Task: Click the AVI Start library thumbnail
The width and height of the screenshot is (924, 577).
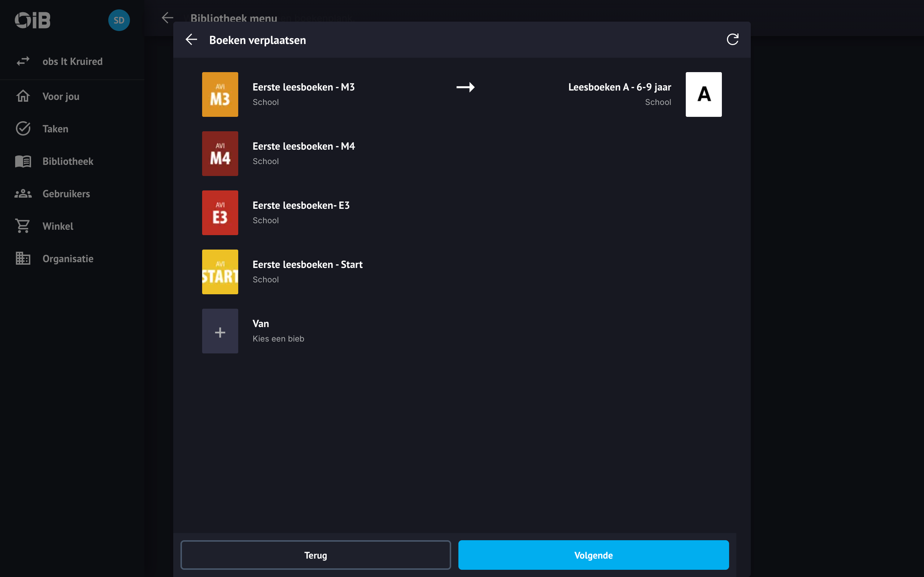Action: [220, 272]
